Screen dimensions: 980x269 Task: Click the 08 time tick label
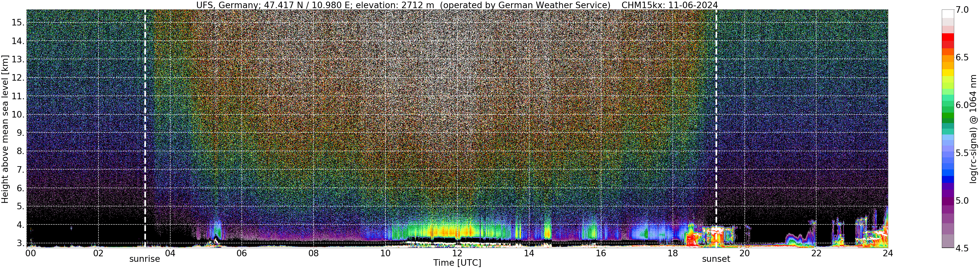pos(313,253)
